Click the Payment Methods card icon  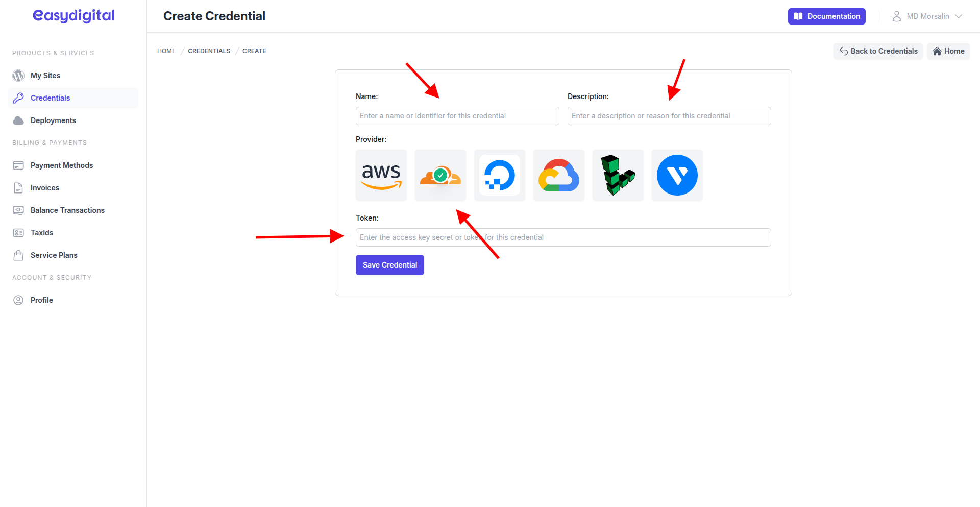pyautogui.click(x=18, y=165)
